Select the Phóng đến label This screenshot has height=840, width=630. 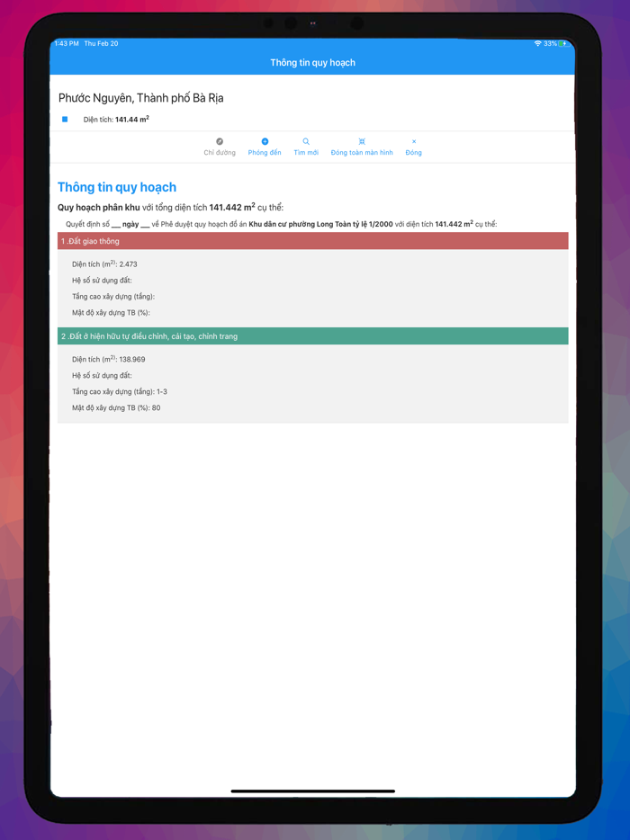[265, 153]
